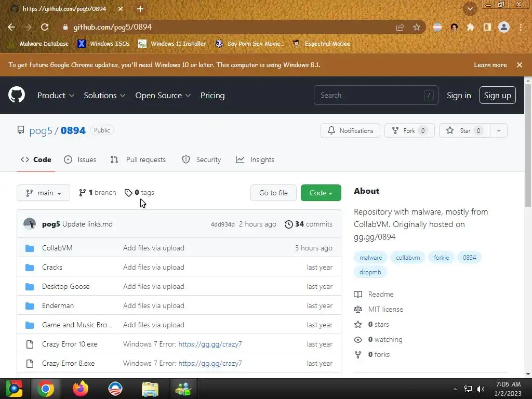Expand the Open Source menu
The height and width of the screenshot is (399, 532).
coord(163,96)
